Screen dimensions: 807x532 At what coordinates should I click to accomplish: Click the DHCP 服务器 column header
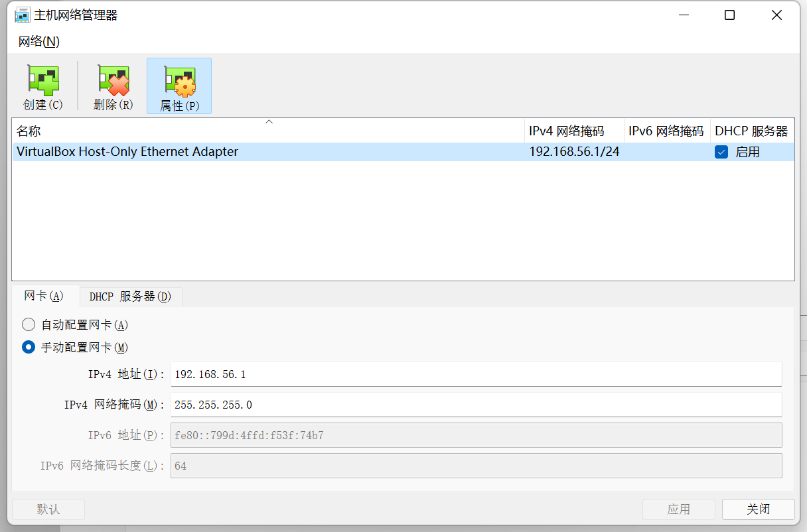752,131
